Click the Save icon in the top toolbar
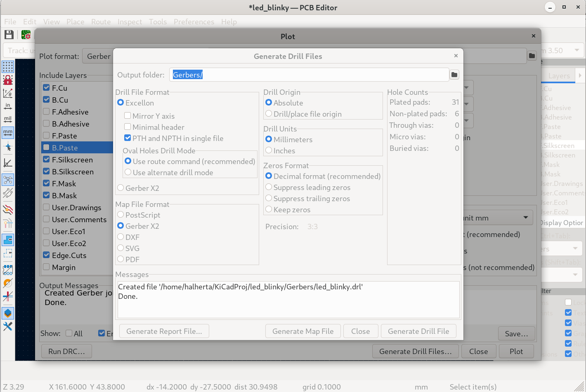The image size is (586, 392). point(9,35)
